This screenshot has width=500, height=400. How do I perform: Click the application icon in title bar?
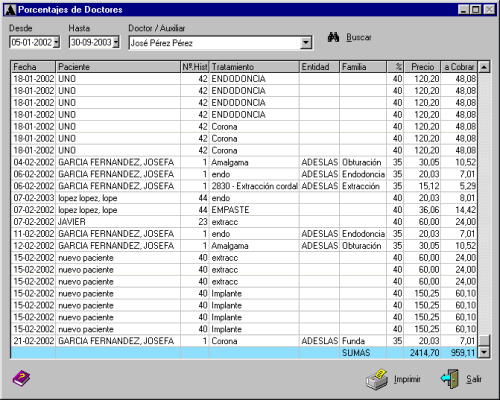pyautogui.click(x=10, y=10)
